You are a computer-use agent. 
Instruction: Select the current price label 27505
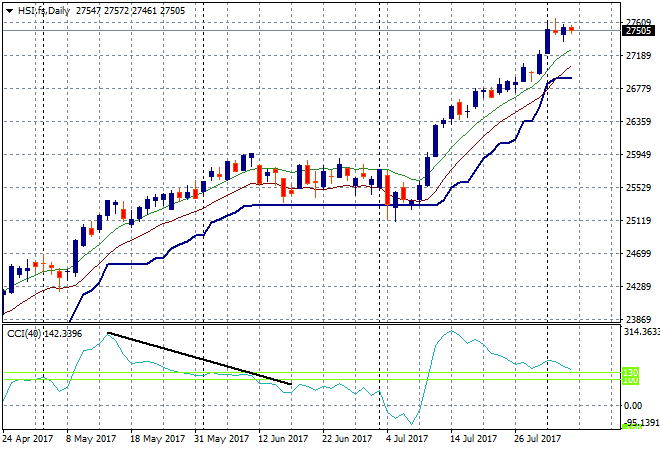[x=638, y=31]
